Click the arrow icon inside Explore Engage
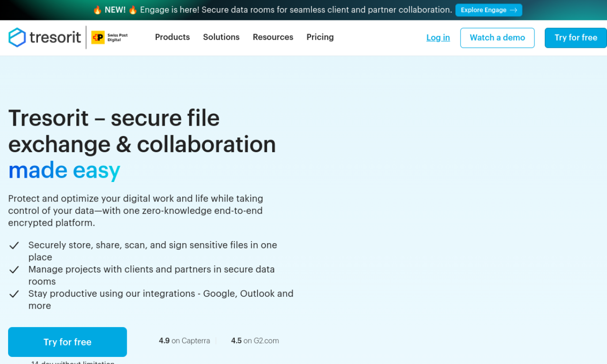The height and width of the screenshot is (364, 607). pyautogui.click(x=514, y=10)
